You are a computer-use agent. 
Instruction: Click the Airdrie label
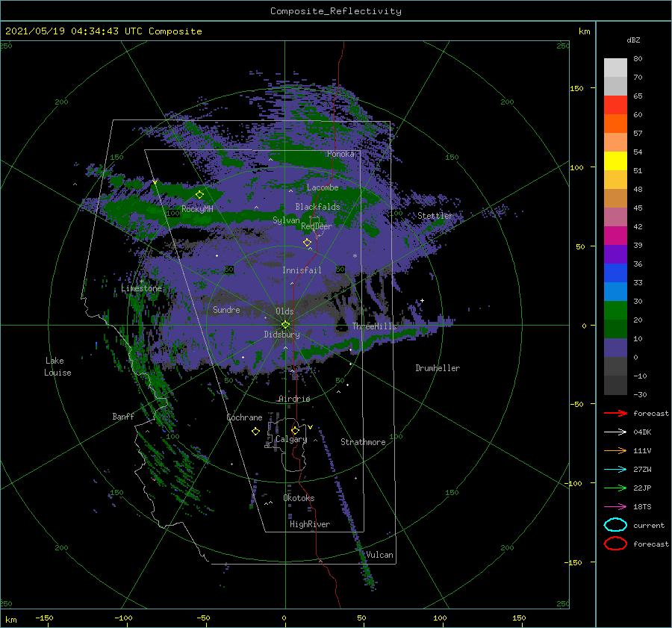coord(294,399)
